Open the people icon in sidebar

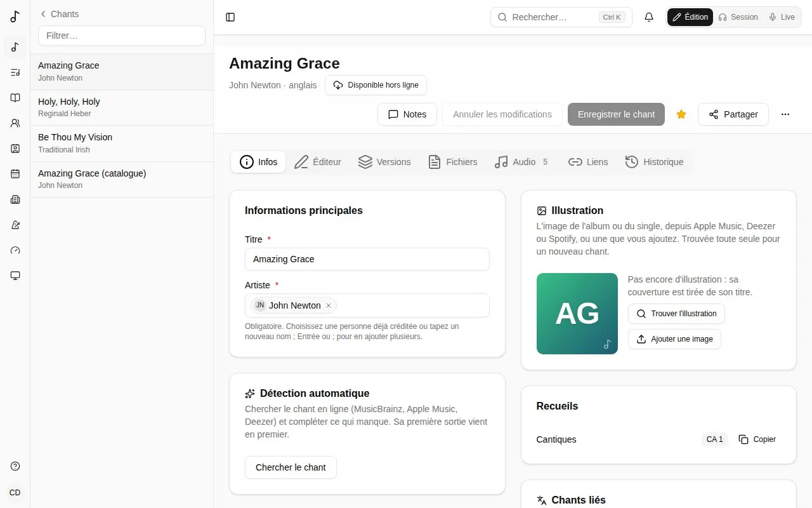[x=15, y=123]
